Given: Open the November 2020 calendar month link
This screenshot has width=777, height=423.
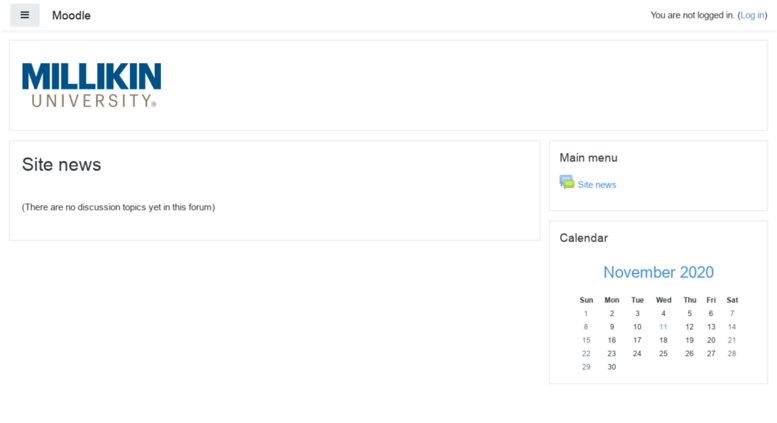Looking at the screenshot, I should pos(659,272).
